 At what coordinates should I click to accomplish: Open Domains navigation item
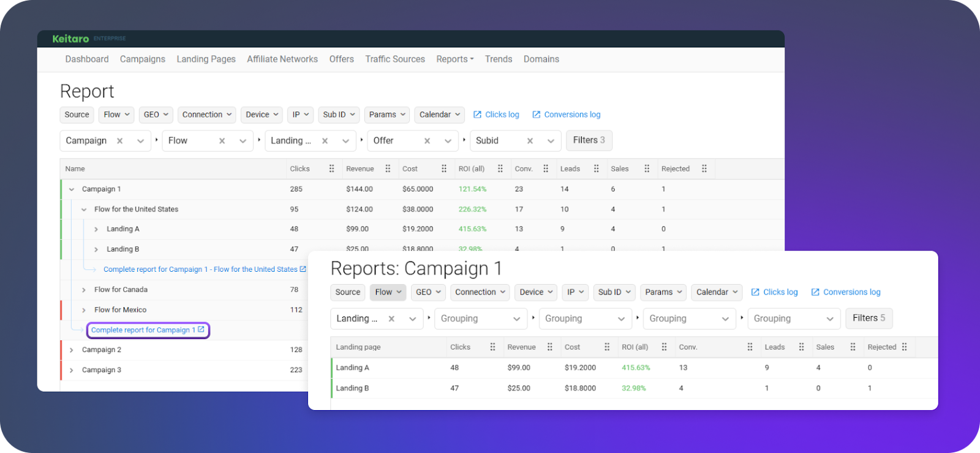541,59
